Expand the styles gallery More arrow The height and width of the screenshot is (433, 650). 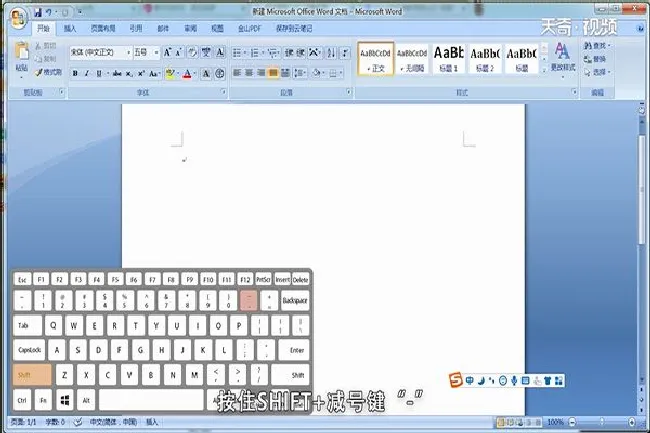544,70
